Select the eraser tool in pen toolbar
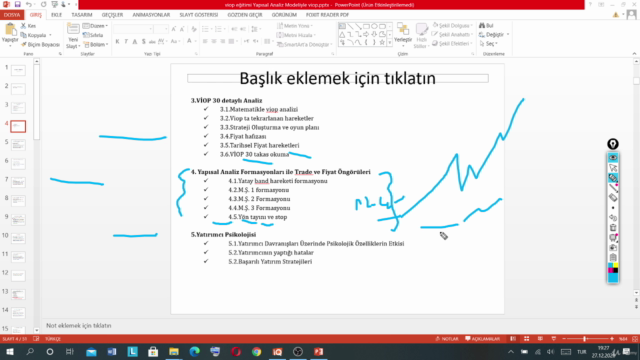Screen dimensions: 640x360 coord(613,198)
